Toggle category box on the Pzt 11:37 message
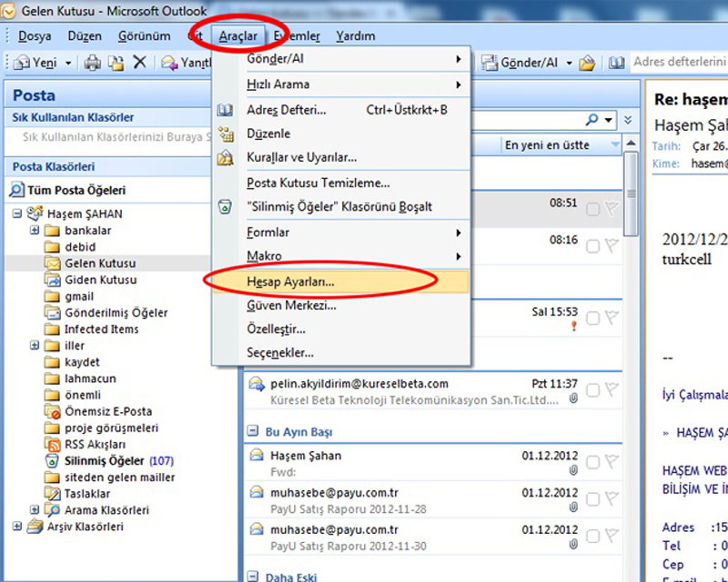The image size is (728, 582). [x=592, y=391]
